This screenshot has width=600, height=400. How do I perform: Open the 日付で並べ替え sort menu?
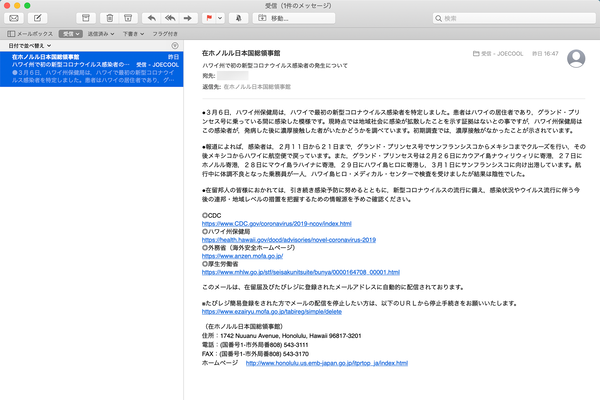[x=30, y=46]
